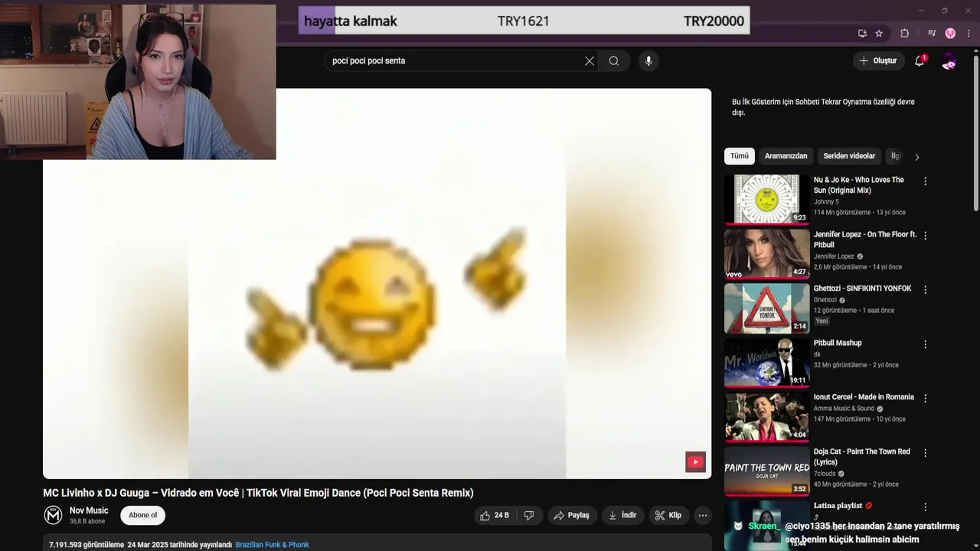Open YouTube account avatar menu
980x551 pixels.
click(949, 61)
